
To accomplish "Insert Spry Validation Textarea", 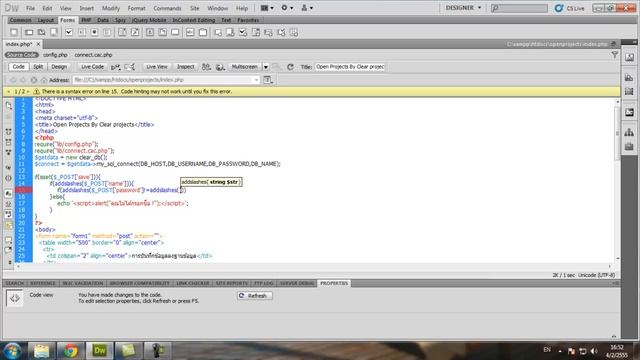I will 230,32.
